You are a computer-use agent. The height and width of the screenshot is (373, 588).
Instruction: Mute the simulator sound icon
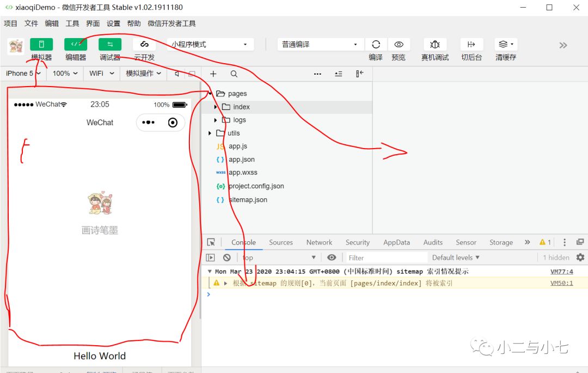(x=177, y=74)
